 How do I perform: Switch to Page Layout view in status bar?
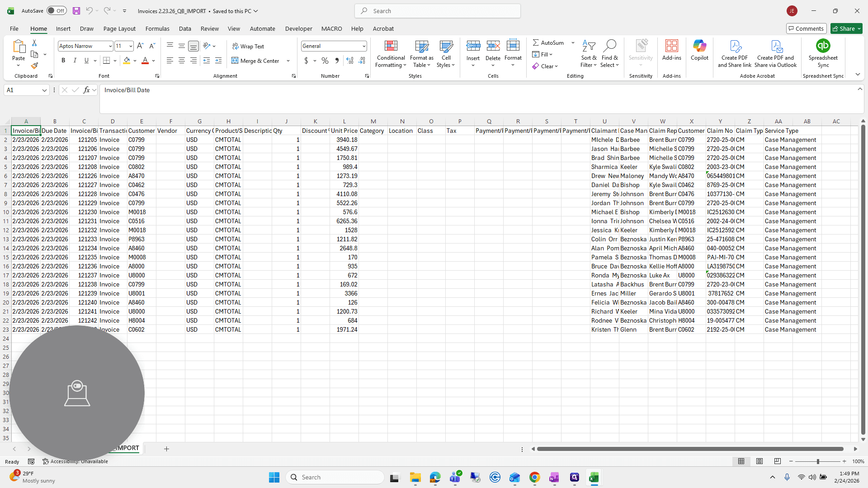(759, 461)
